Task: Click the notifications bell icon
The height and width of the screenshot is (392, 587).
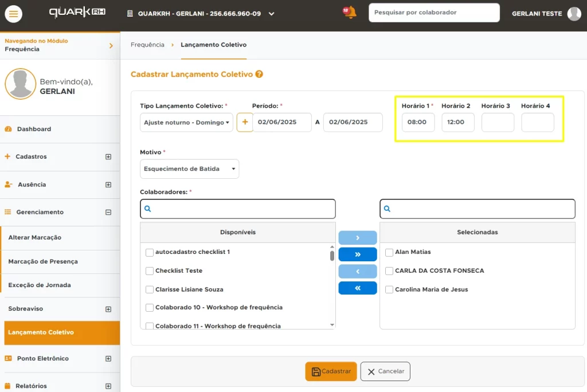Action: [350, 13]
